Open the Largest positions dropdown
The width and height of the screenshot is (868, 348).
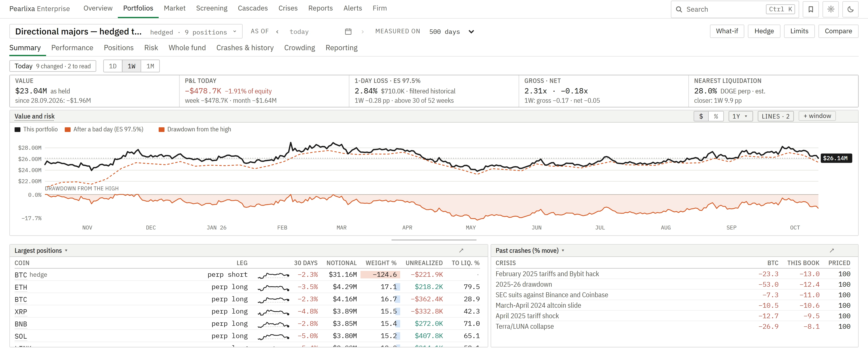point(41,250)
